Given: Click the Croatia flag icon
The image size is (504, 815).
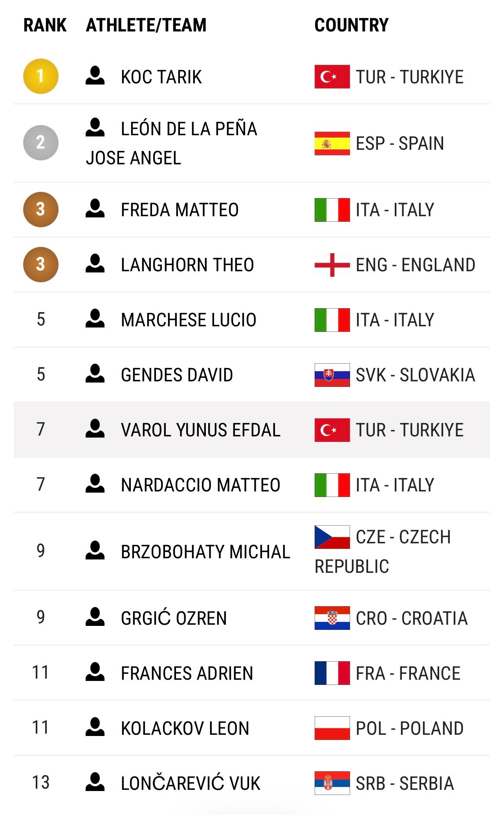Looking at the screenshot, I should tap(332, 618).
